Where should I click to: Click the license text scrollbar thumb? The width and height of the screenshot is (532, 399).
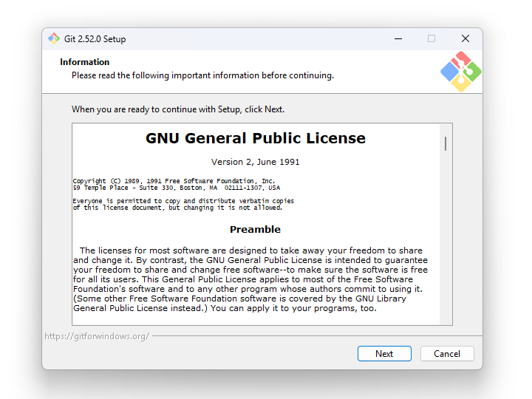pyautogui.click(x=446, y=143)
